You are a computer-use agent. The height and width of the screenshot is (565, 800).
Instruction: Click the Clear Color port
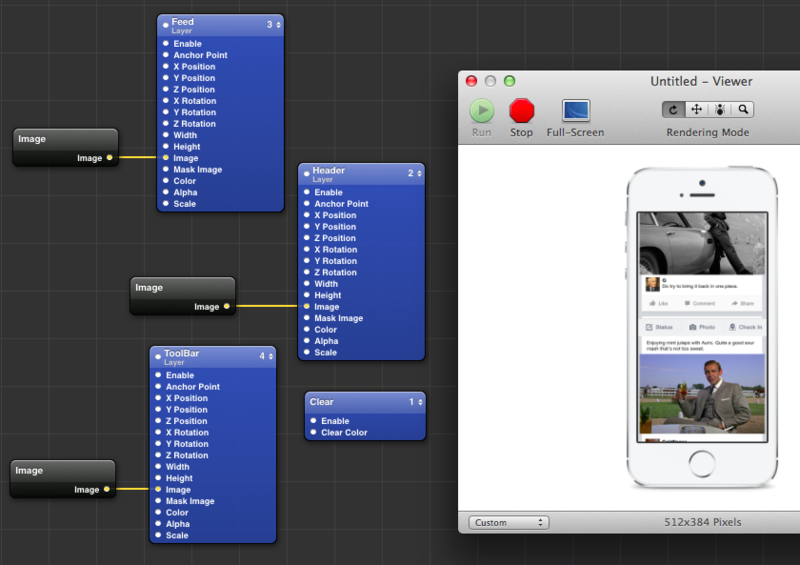313,432
